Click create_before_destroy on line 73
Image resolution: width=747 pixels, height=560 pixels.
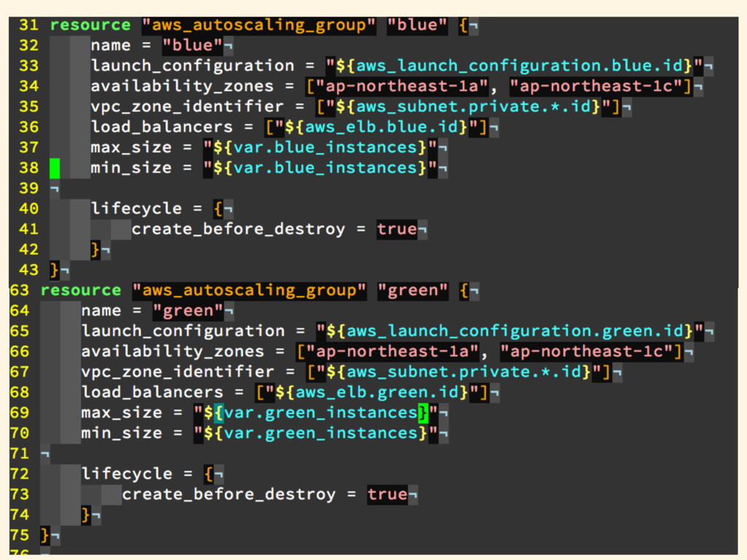[228, 494]
